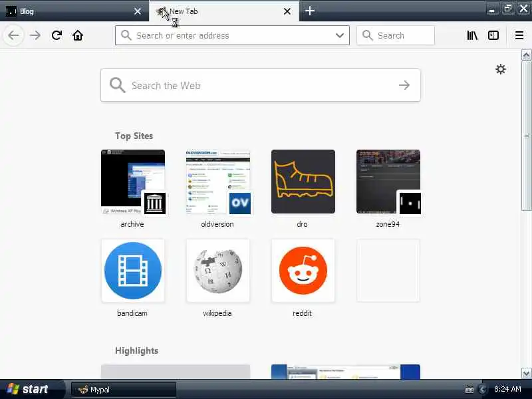
Task: Click the Top Sites section heading
Action: (x=134, y=136)
